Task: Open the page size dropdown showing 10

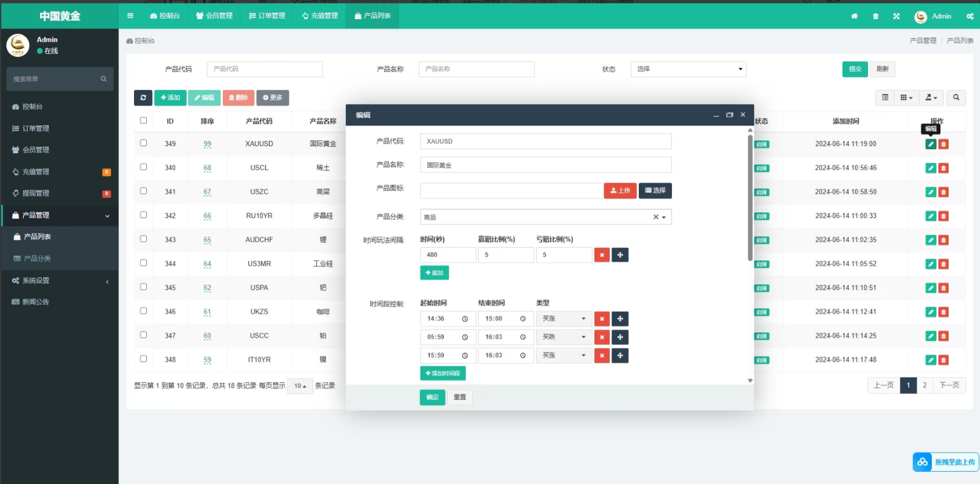Action: click(300, 386)
